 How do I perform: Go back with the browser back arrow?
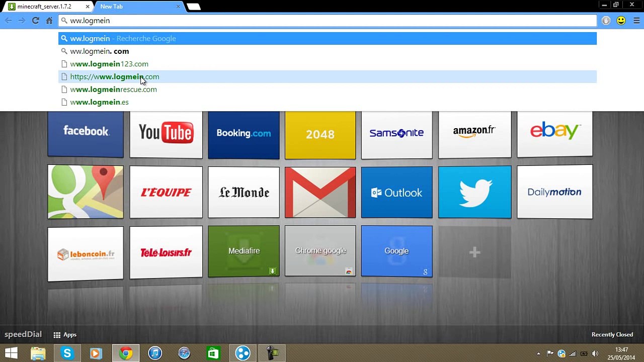point(8,21)
